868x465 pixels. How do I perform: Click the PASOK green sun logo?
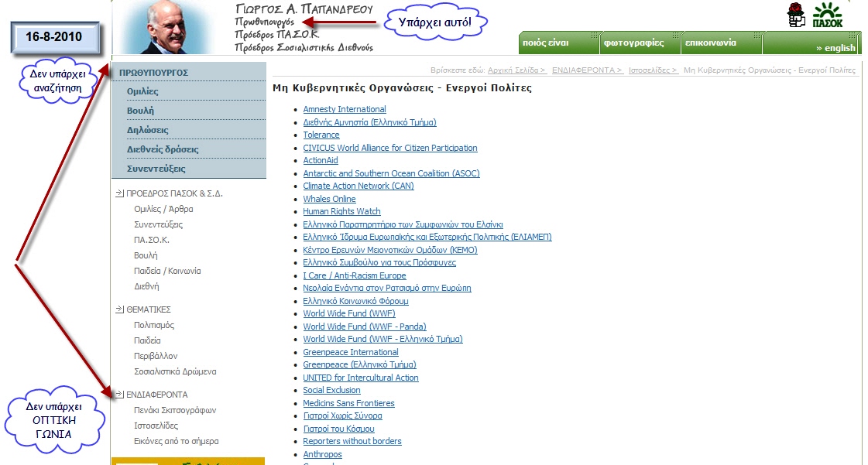coord(828,15)
